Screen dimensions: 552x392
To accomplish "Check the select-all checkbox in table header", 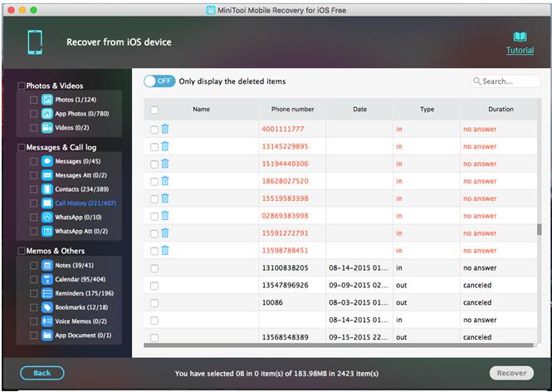I will (154, 110).
